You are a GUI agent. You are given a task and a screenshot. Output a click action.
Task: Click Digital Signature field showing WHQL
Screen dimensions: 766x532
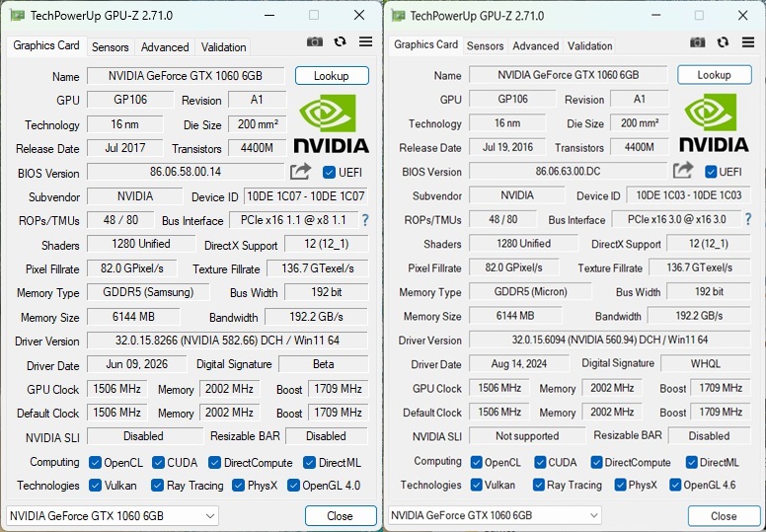706,363
